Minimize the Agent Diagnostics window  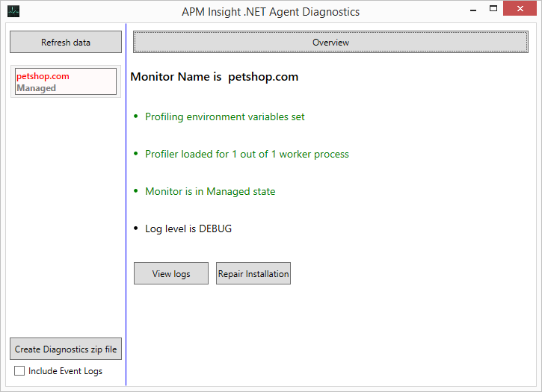pyautogui.click(x=472, y=11)
